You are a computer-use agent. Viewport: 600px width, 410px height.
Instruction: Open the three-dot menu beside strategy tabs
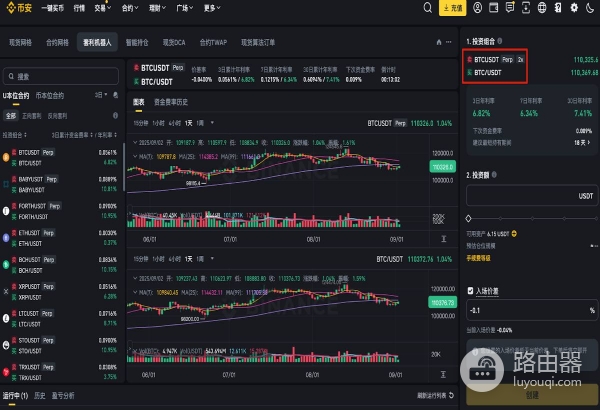click(x=448, y=42)
